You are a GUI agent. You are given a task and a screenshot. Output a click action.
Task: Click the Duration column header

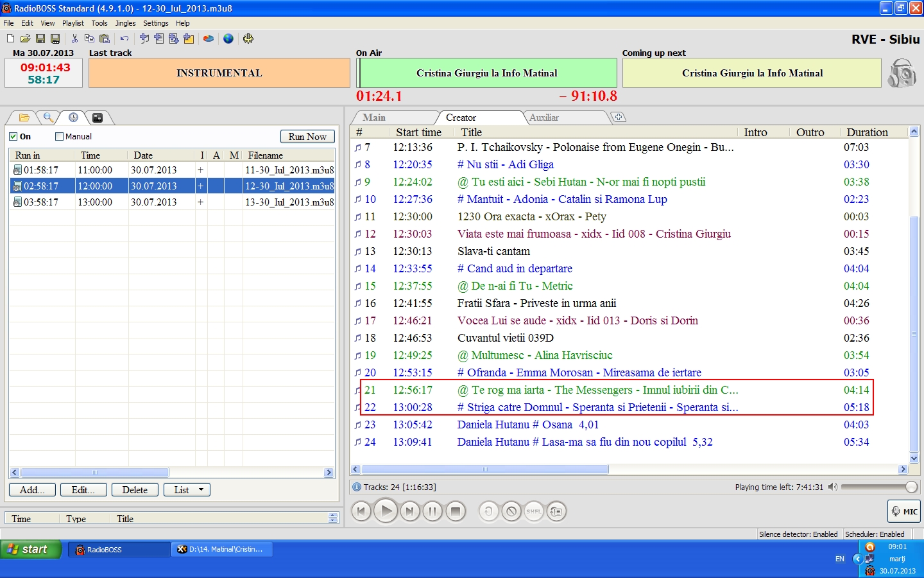pyautogui.click(x=867, y=132)
